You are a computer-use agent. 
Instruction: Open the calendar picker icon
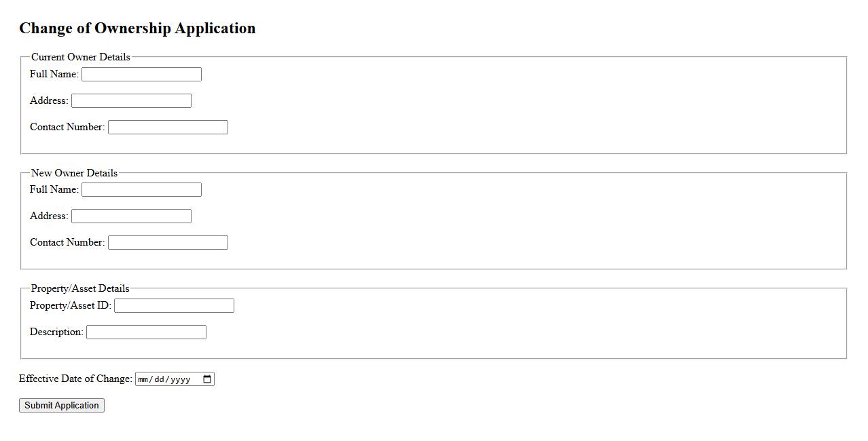(207, 379)
